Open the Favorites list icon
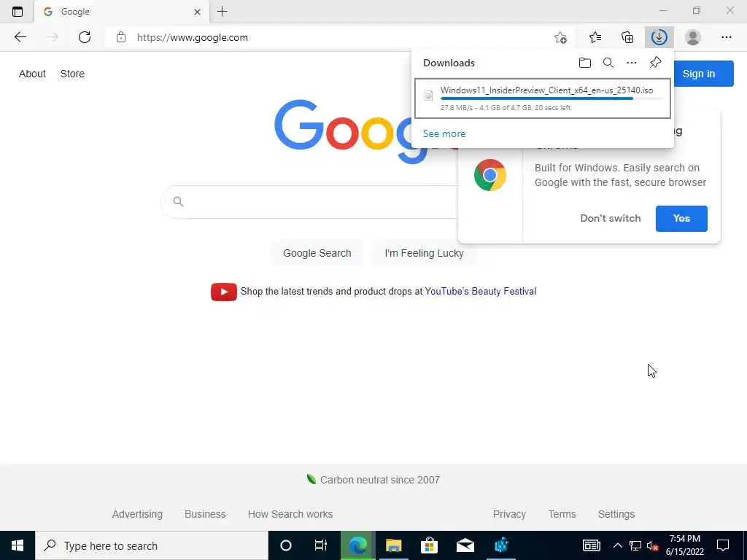Image resolution: width=747 pixels, height=560 pixels. pos(595,37)
